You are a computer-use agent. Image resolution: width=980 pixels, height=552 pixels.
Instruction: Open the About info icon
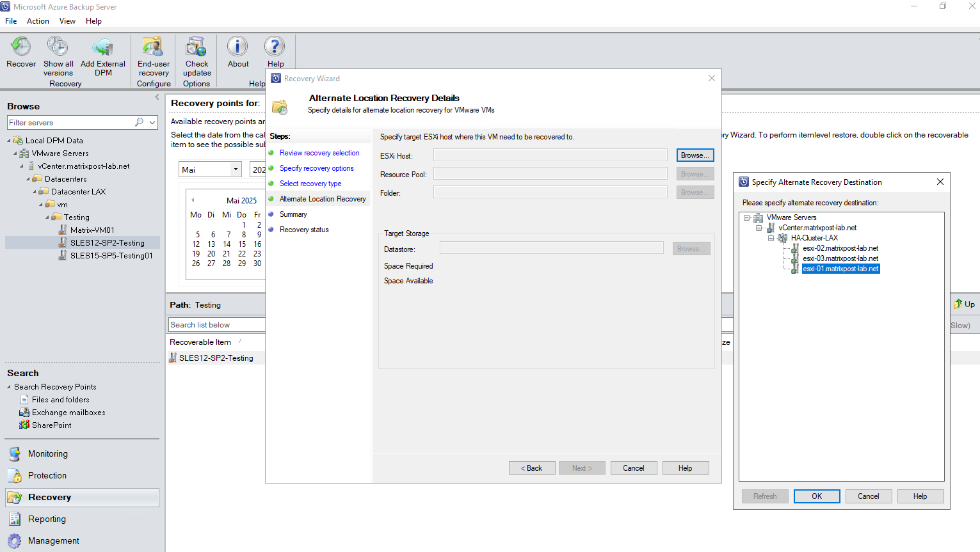point(237,47)
